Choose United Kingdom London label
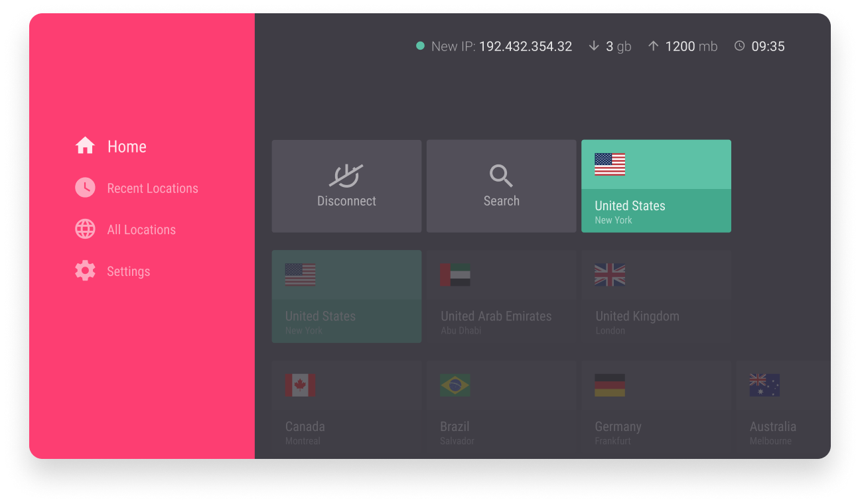Screen dimensions: 860x504 click(x=638, y=322)
